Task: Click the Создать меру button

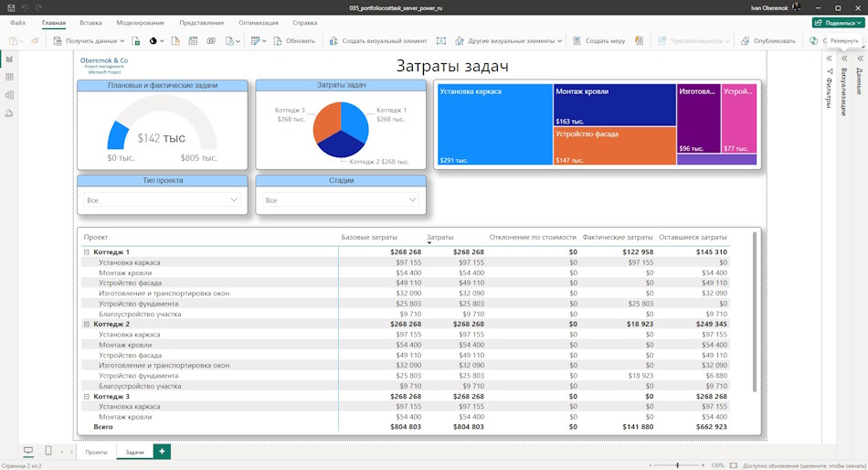Action: tap(599, 41)
